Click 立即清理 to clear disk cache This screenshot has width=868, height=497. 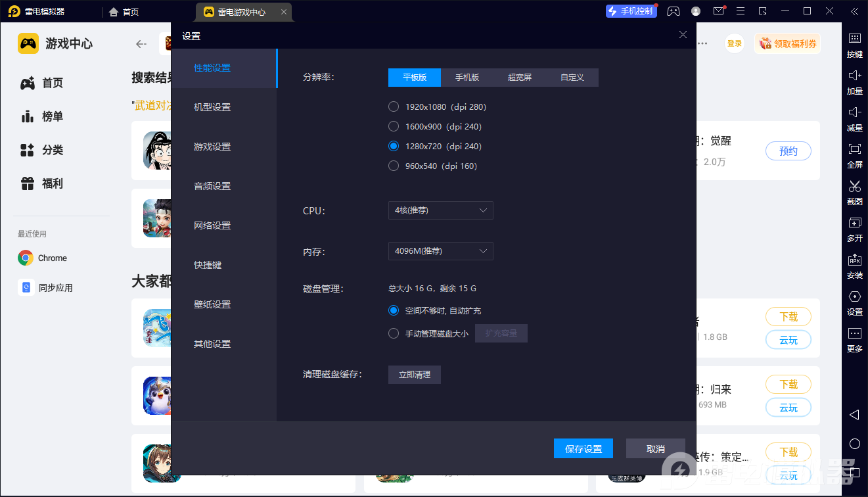414,374
